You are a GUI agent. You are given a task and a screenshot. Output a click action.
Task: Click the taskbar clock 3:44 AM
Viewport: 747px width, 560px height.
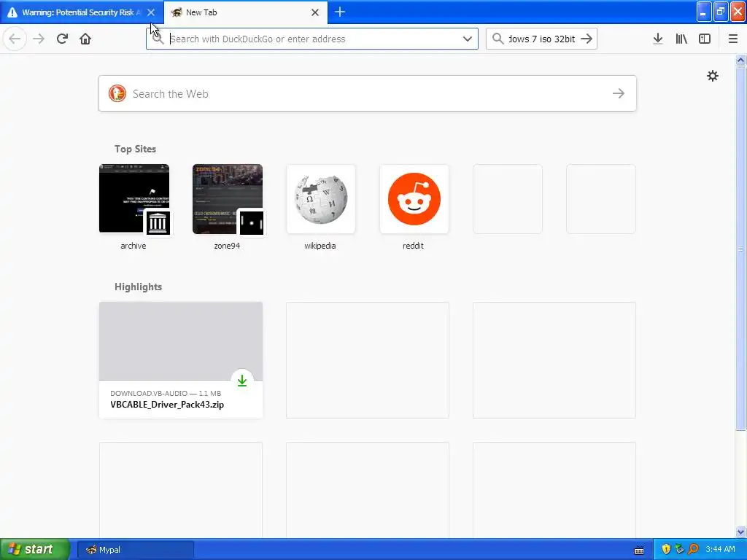(720, 549)
